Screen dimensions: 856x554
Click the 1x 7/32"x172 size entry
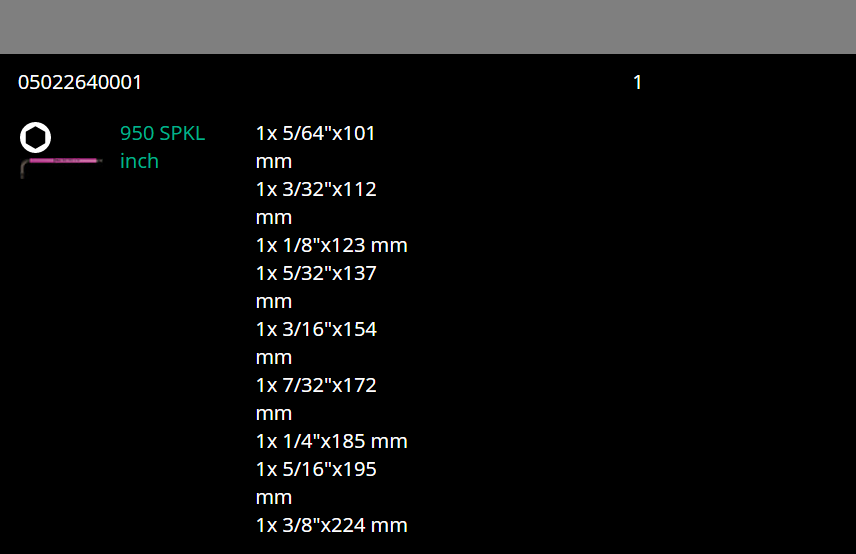[316, 385]
